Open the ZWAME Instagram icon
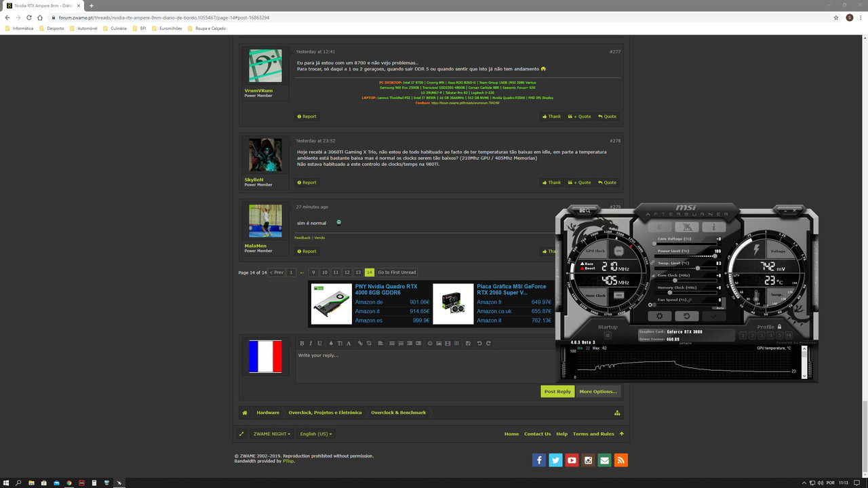Viewport: 868px width, 488px height. (588, 460)
